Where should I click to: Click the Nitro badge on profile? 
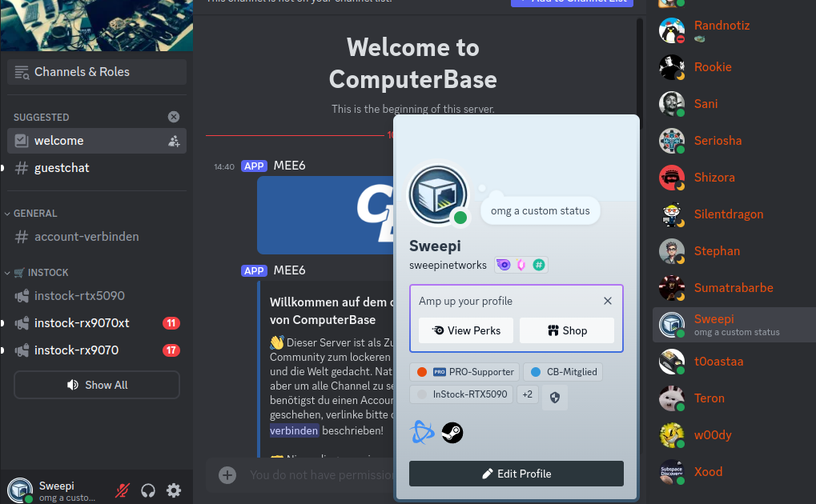tap(503, 266)
